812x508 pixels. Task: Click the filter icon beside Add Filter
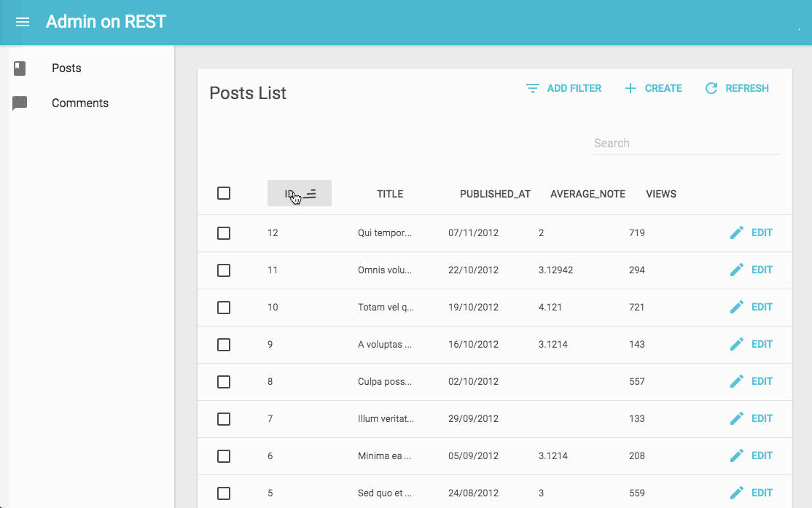click(532, 88)
